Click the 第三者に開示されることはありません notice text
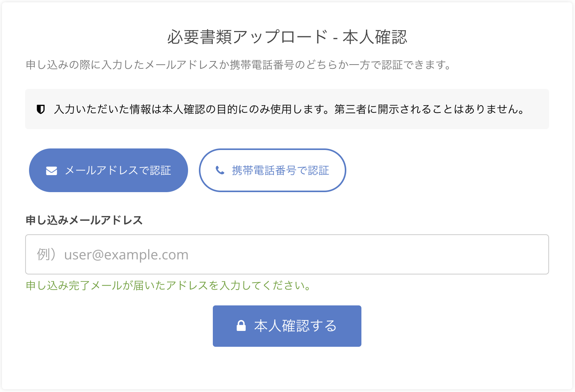575x392 pixels. click(429, 109)
